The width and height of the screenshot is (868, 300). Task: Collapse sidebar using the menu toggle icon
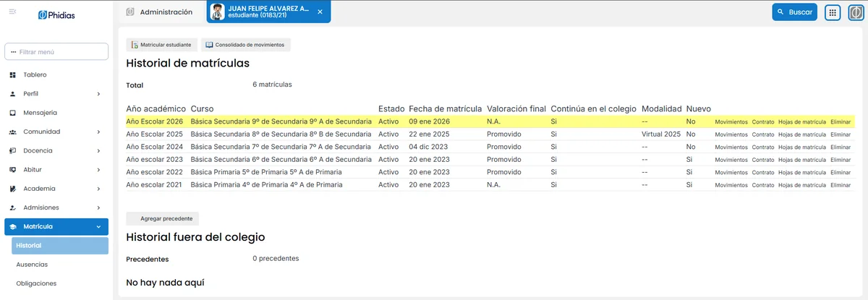click(x=12, y=12)
